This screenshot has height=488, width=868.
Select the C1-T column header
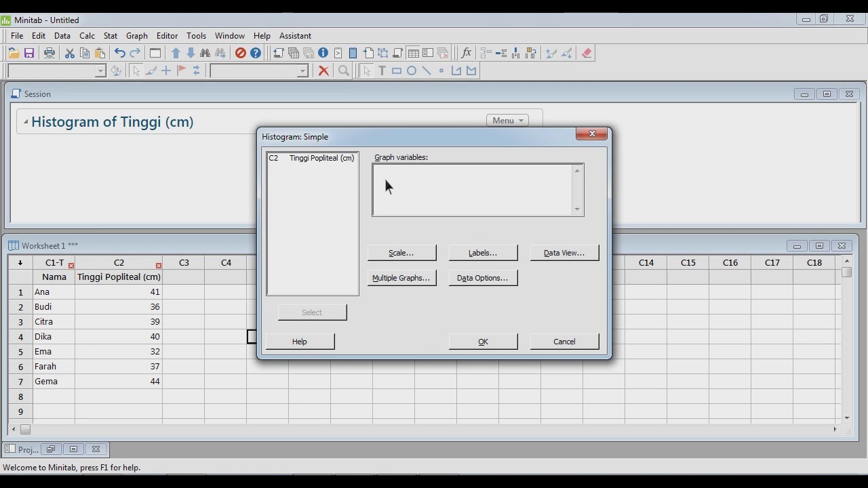point(54,262)
